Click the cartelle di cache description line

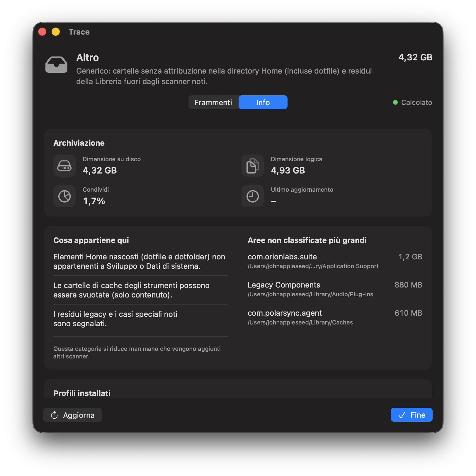pos(131,290)
